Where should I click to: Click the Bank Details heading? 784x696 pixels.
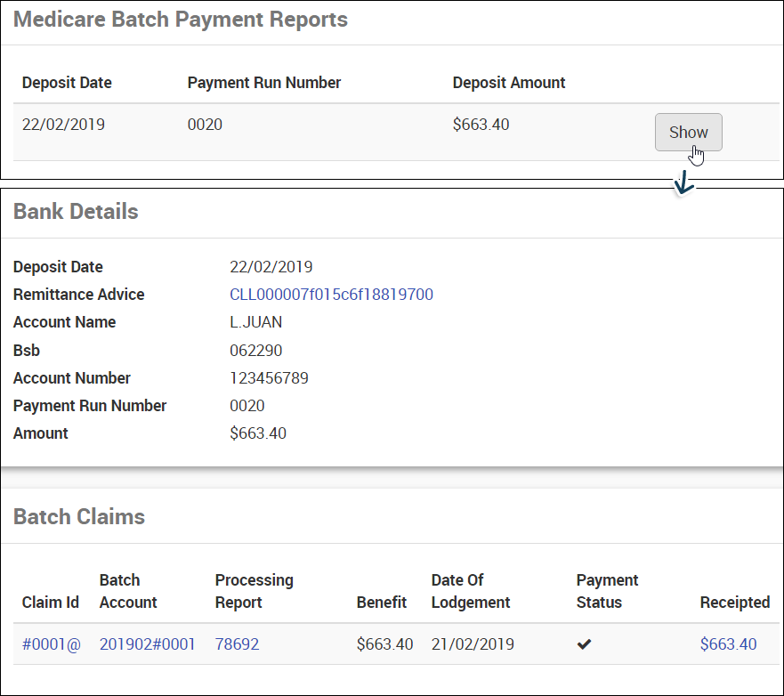(76, 212)
